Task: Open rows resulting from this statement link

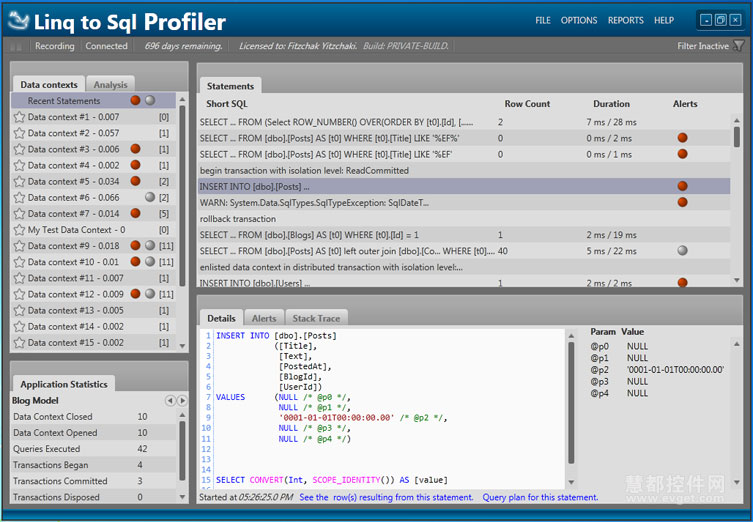Action: 386,498
